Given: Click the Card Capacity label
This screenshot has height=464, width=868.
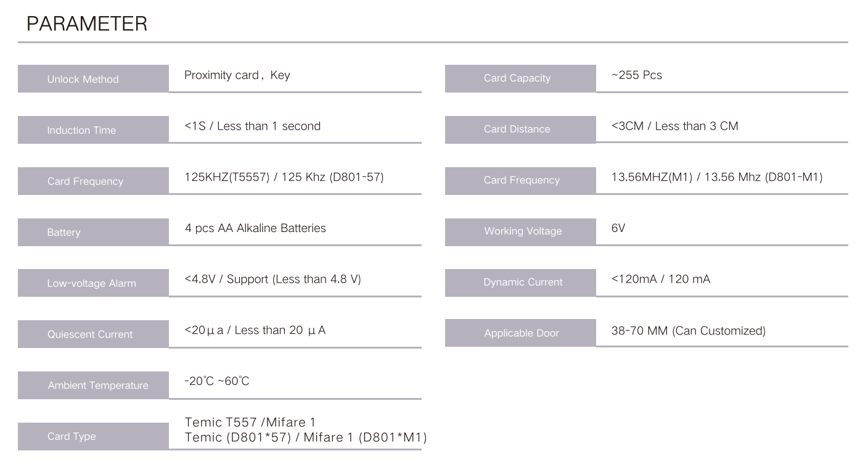Looking at the screenshot, I should (517, 78).
